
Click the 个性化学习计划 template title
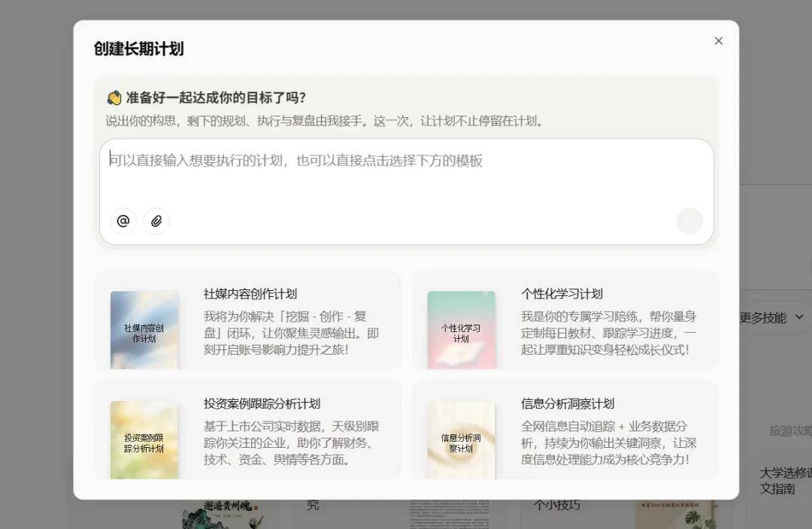click(562, 294)
